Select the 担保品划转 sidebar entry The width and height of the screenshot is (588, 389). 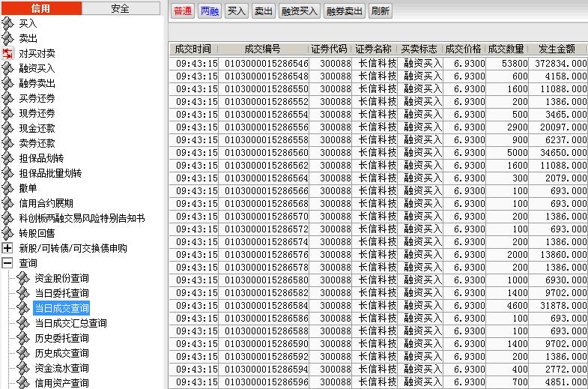click(x=42, y=158)
